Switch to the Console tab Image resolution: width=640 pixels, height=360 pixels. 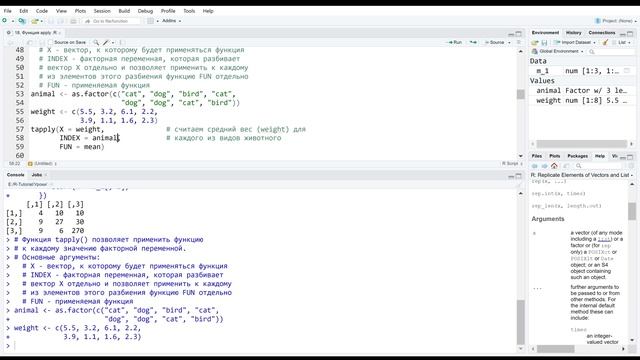click(16, 175)
